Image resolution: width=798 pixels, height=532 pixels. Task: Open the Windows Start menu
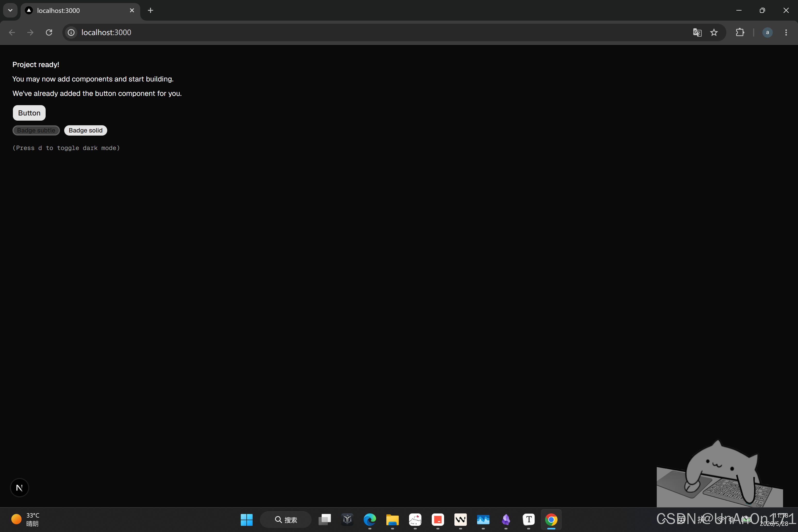click(247, 519)
